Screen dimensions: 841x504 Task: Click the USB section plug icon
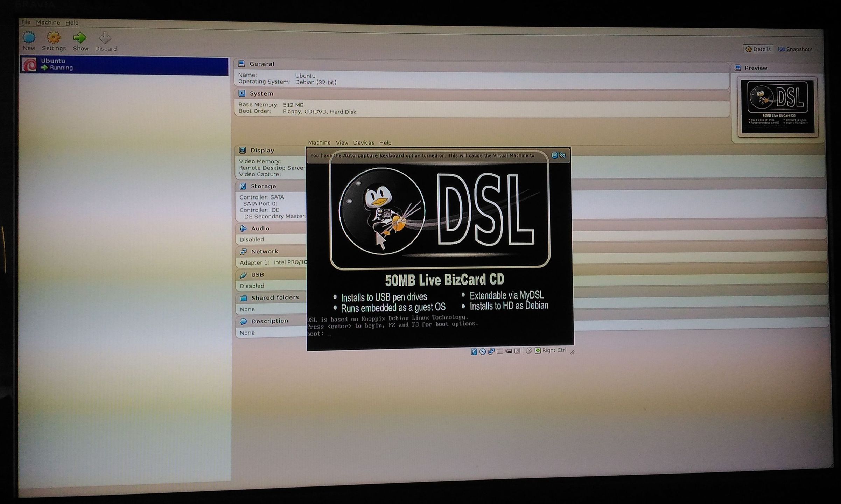click(243, 275)
